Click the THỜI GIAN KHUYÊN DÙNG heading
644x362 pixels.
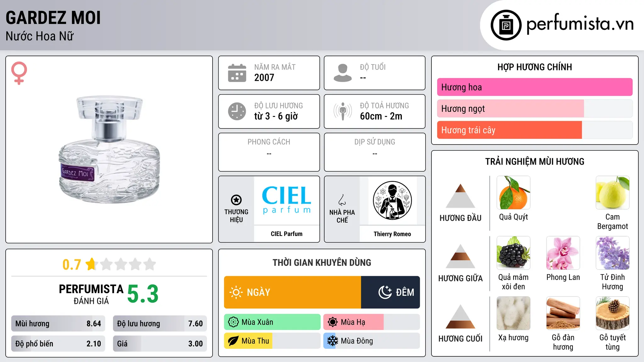[322, 262]
